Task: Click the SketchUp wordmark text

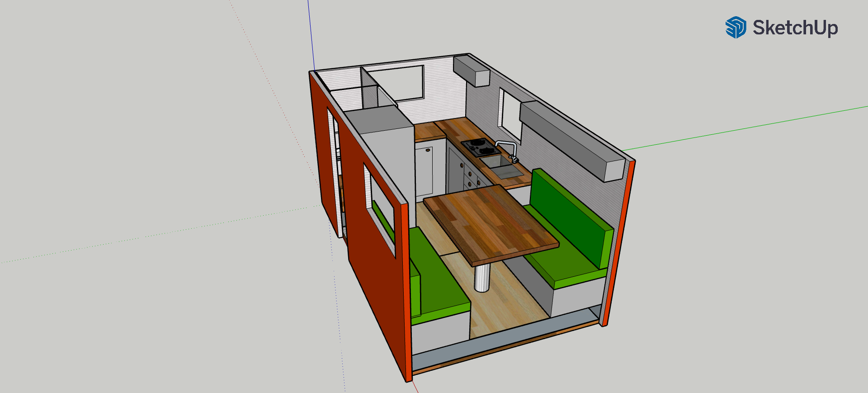Action: 795,28
